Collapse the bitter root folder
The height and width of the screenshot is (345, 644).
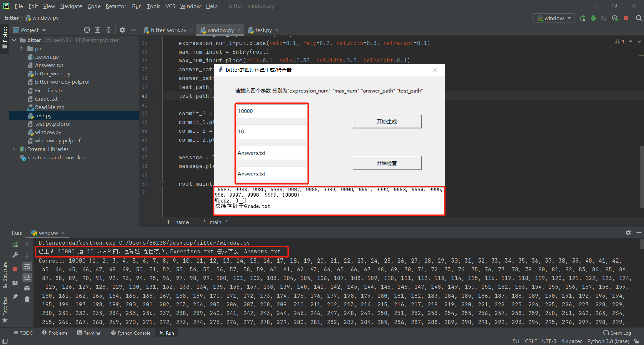tap(14, 40)
